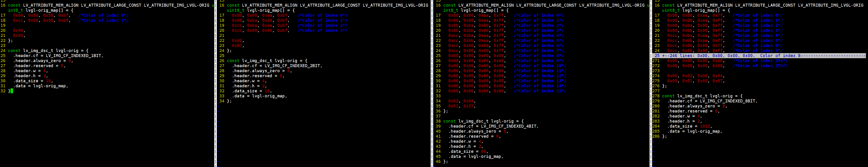Click the 'Color of index 12' comment
The height and width of the screenshot is (167, 868).
540,76
